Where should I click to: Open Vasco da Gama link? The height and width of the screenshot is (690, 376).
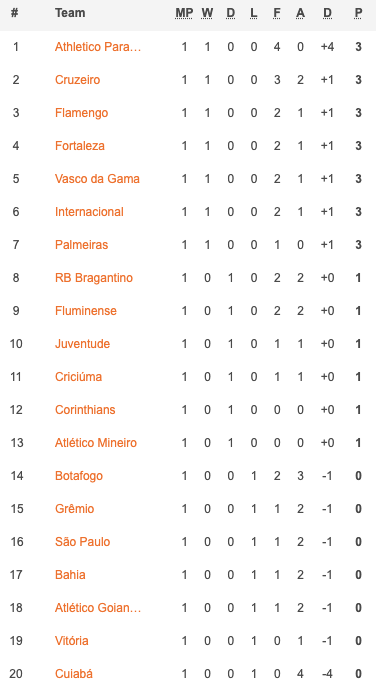click(x=97, y=179)
